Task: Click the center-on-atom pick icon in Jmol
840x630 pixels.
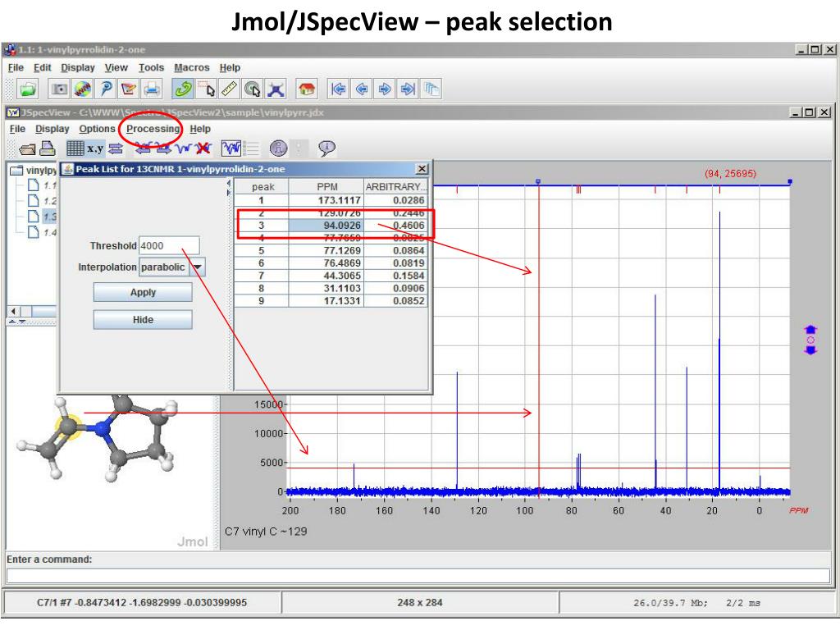Action: (x=253, y=89)
